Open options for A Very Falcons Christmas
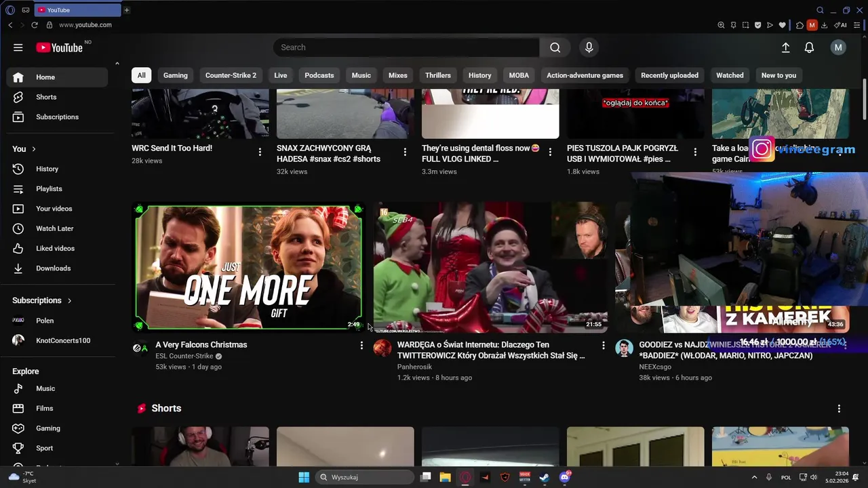 pyautogui.click(x=361, y=346)
